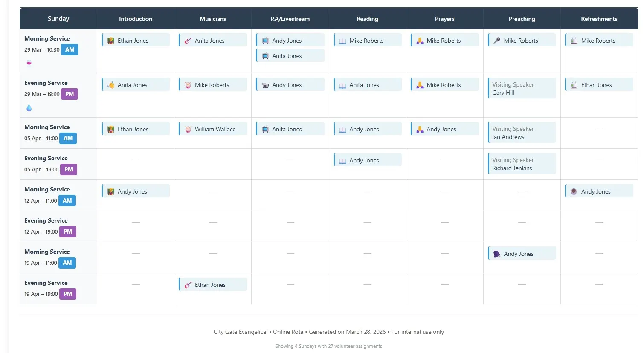
Task: Click the water droplet icon under 29 Mar evening service
Action: click(x=29, y=108)
